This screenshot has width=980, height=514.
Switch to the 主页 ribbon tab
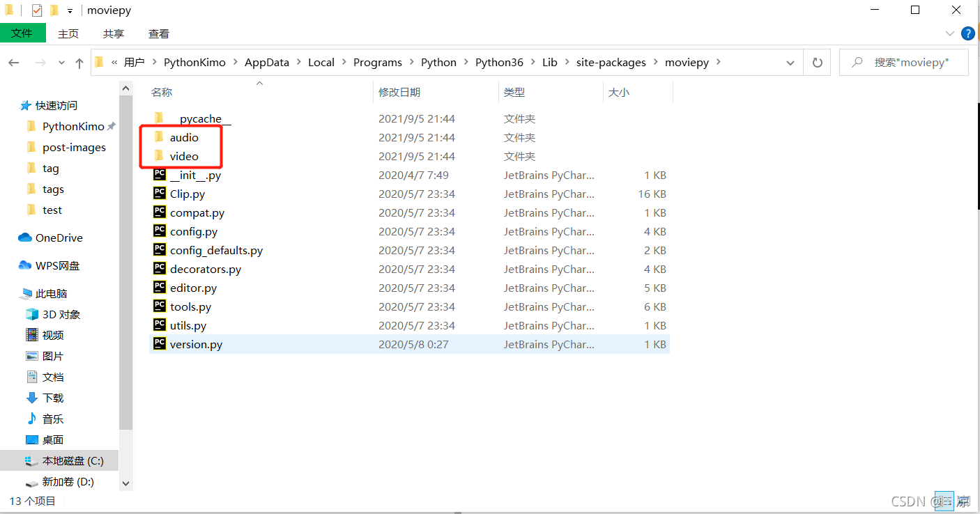(x=68, y=33)
